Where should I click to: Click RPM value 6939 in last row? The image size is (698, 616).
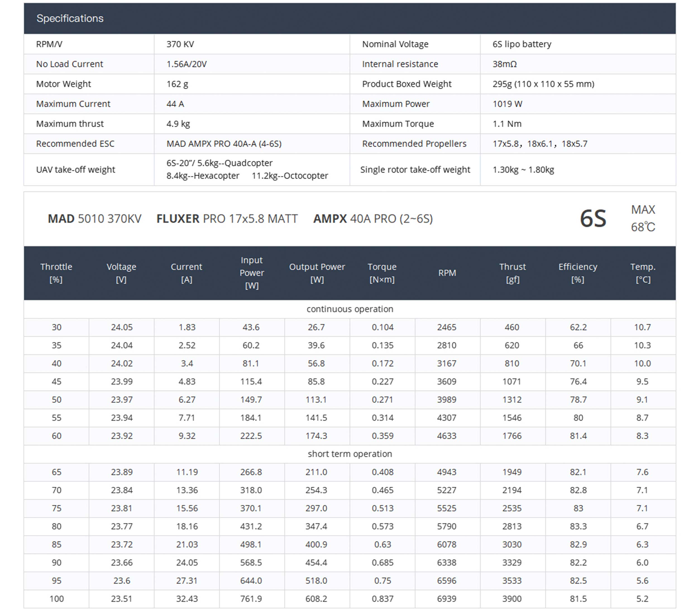(446, 599)
